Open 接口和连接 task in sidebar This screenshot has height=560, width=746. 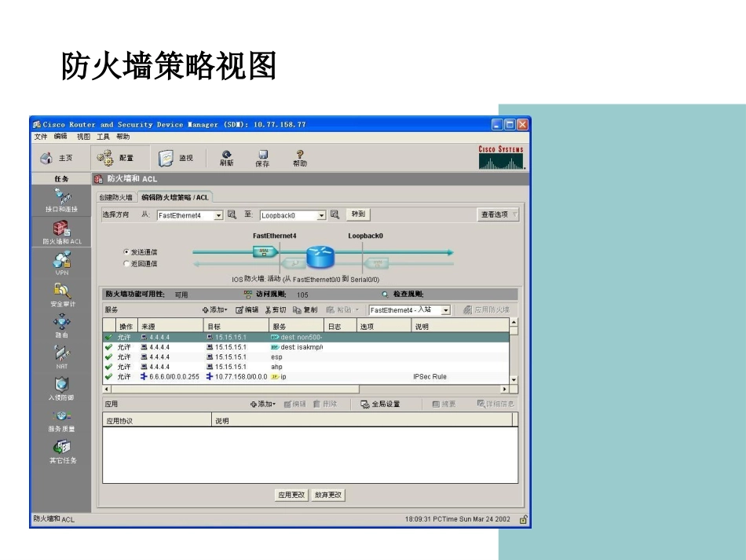61,200
